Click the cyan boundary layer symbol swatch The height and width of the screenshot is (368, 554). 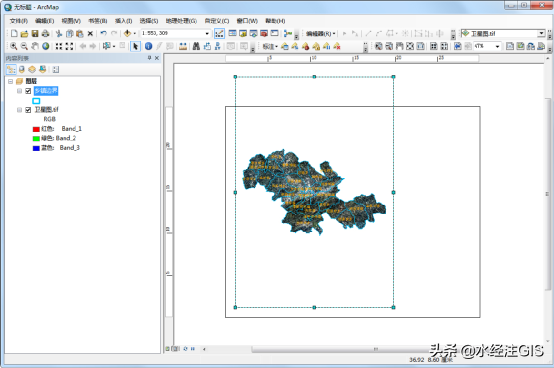tap(36, 101)
